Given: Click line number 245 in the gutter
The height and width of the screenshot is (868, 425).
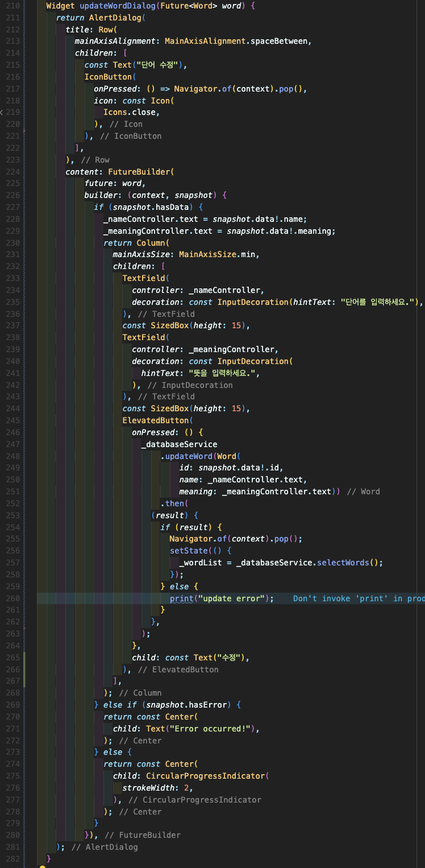Looking at the screenshot, I should pos(14,420).
